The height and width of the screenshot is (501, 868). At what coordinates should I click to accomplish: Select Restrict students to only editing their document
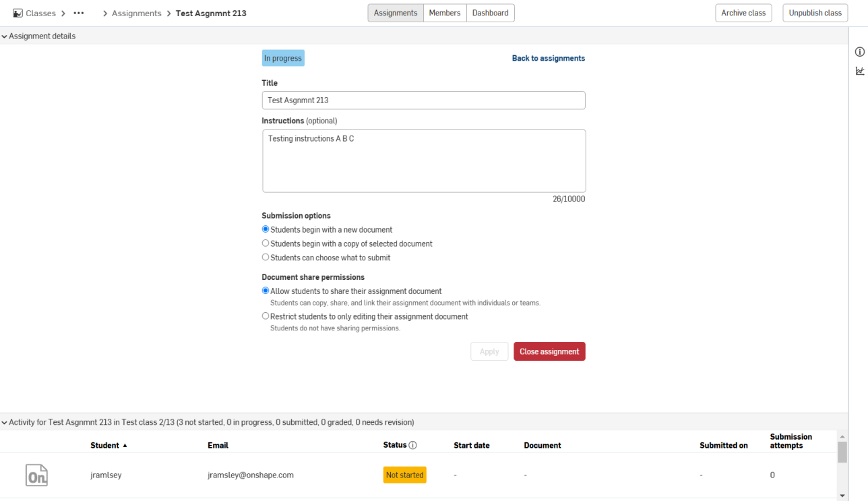pos(266,316)
